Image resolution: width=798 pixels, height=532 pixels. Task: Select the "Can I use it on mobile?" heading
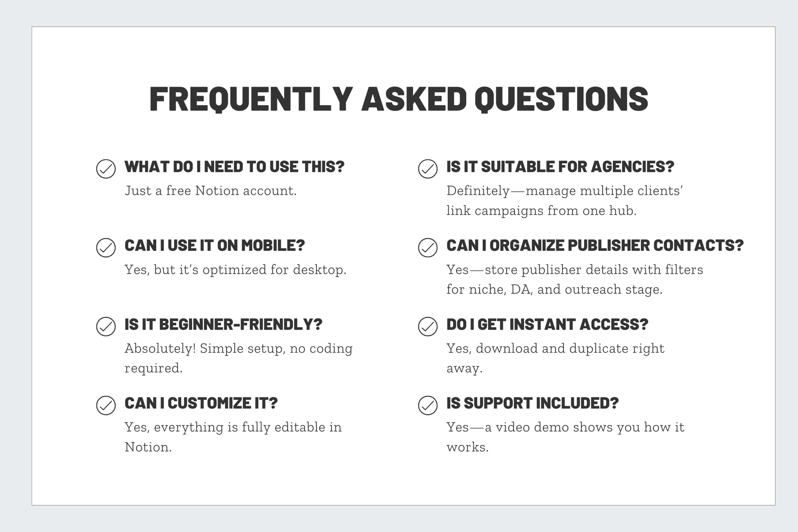click(214, 245)
